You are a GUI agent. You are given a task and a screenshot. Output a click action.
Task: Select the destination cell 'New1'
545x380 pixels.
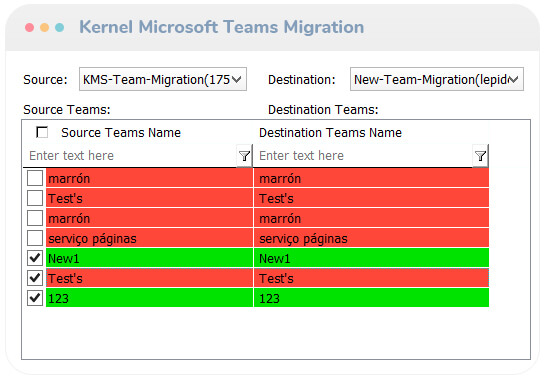pyautogui.click(x=371, y=258)
